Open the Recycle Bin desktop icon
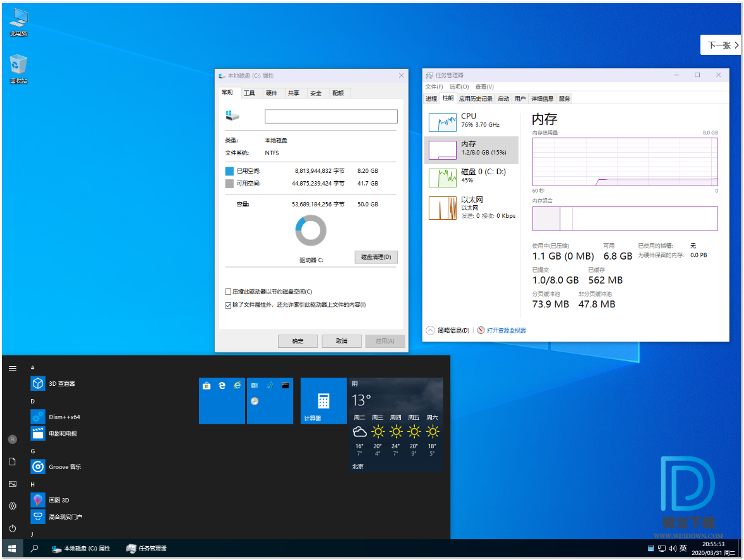This screenshot has width=744, height=560. point(18,69)
